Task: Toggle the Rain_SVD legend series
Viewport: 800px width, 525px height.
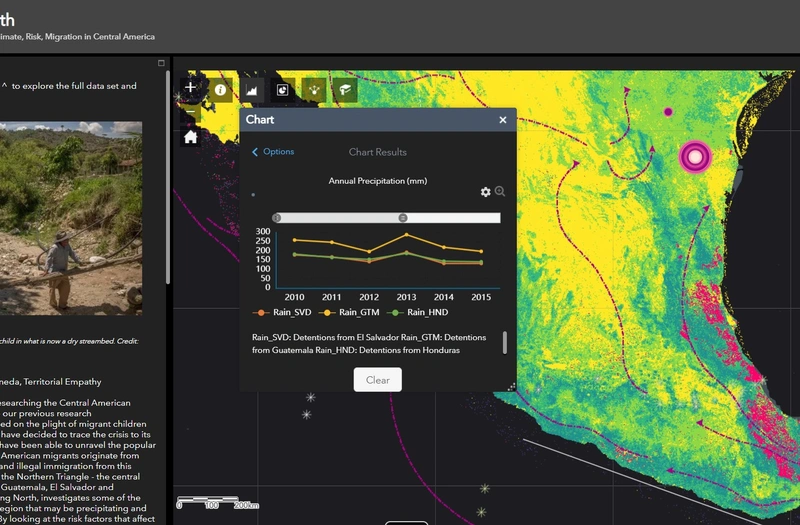Action: point(282,312)
